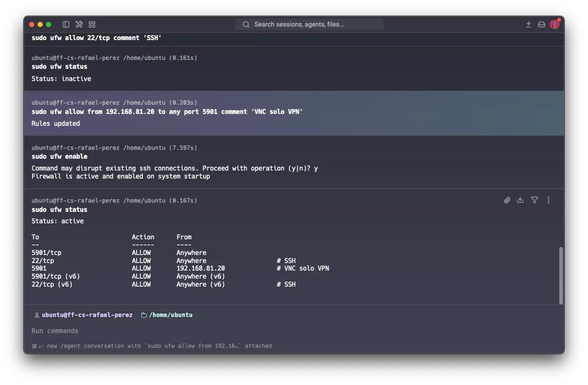Click the (7.597s) block prompt header

[114, 148]
